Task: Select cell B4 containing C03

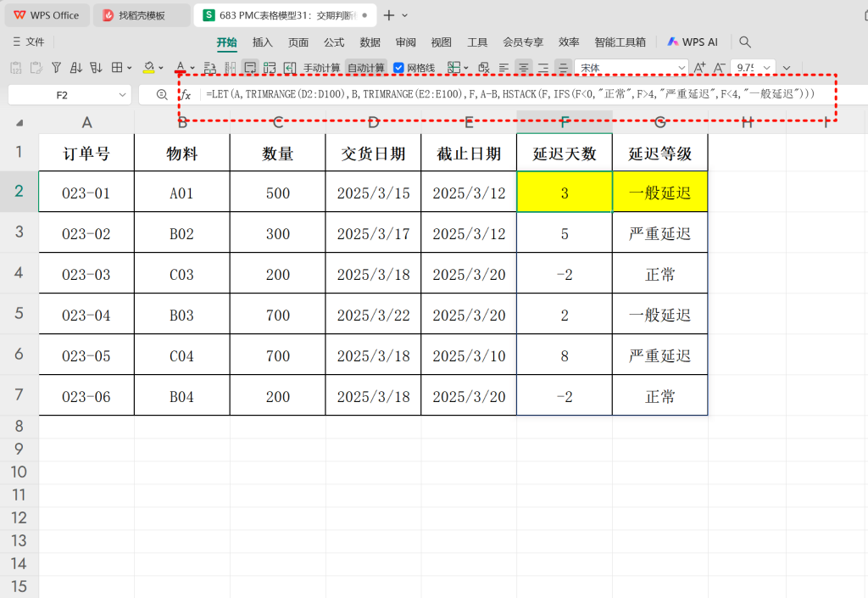Action: tap(181, 273)
